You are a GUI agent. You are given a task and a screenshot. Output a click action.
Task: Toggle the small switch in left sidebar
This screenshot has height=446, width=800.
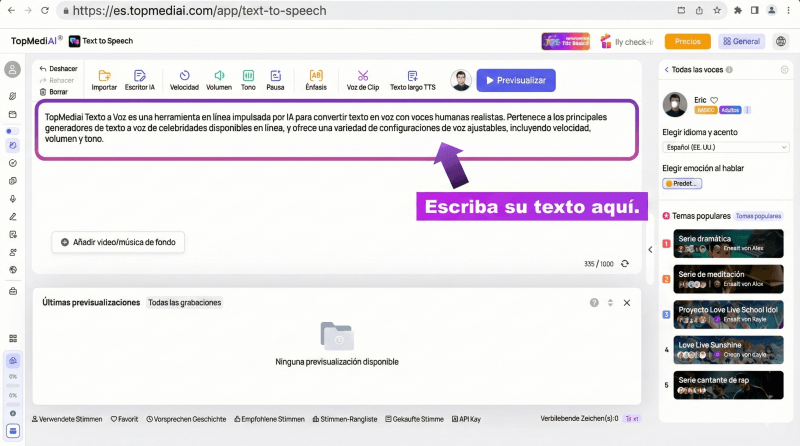click(x=12, y=131)
